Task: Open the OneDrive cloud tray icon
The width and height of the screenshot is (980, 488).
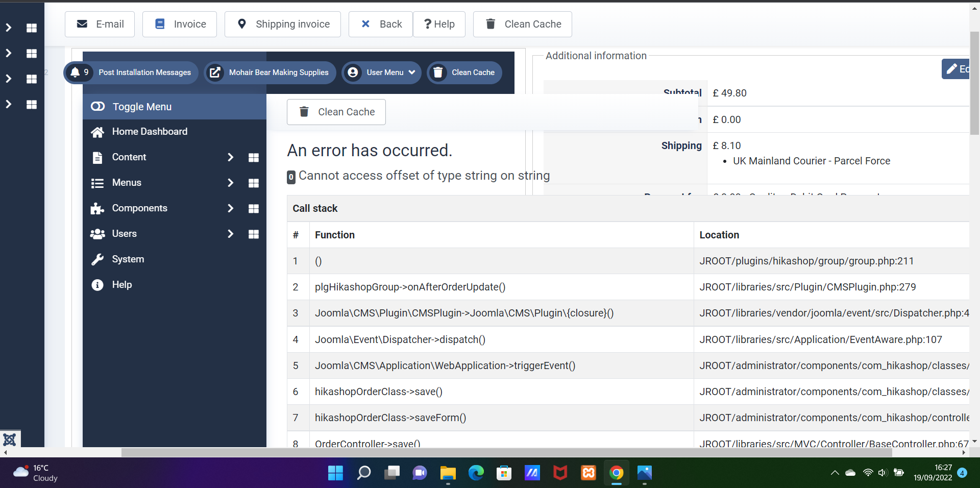Action: click(x=850, y=473)
